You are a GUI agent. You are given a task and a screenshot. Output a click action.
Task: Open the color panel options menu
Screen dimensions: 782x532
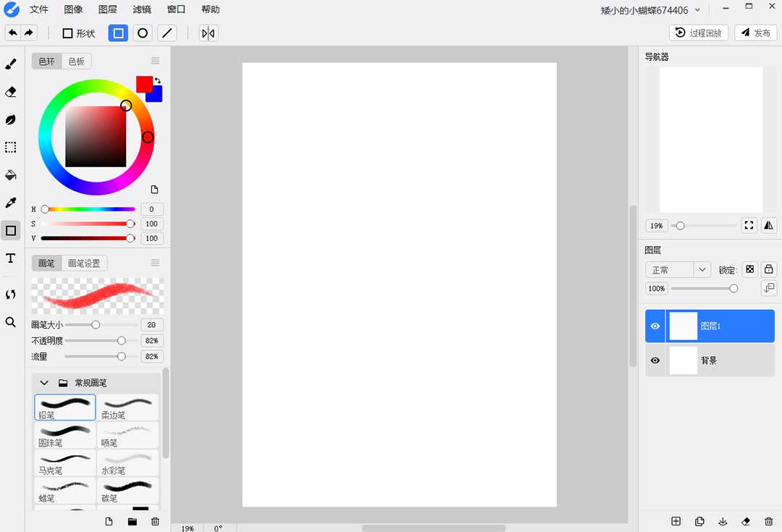click(x=155, y=61)
